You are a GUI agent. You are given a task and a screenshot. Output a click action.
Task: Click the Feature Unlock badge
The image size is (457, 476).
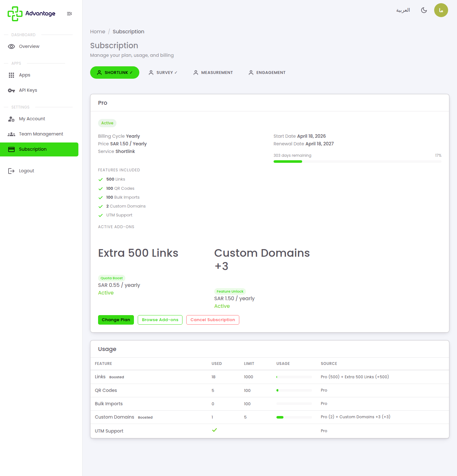[x=230, y=291]
